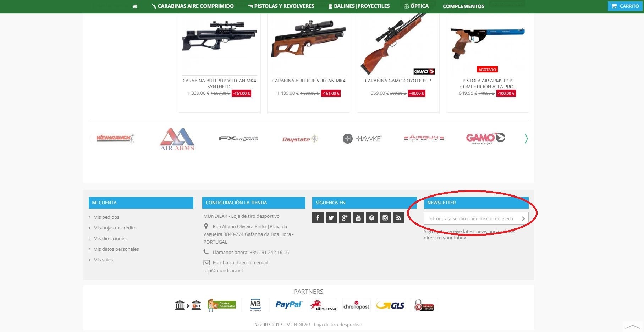Click the newsletter email input field
The width and height of the screenshot is (644, 332).
471,218
